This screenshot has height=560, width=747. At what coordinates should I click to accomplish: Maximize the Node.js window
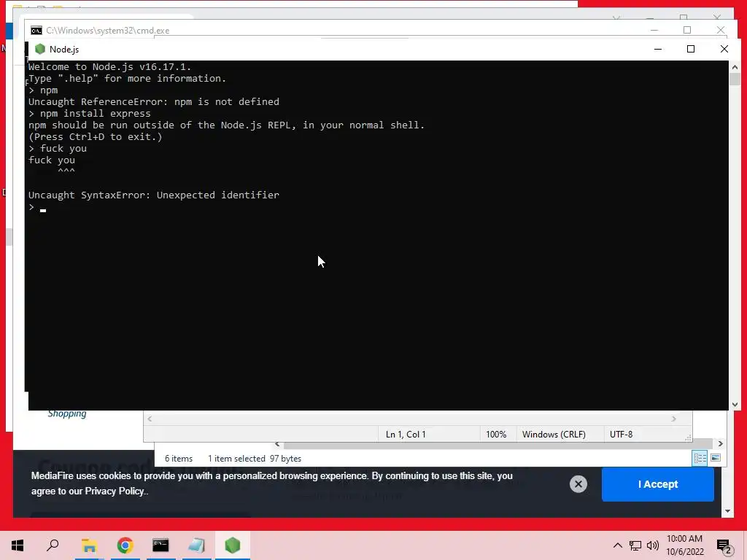691,49
